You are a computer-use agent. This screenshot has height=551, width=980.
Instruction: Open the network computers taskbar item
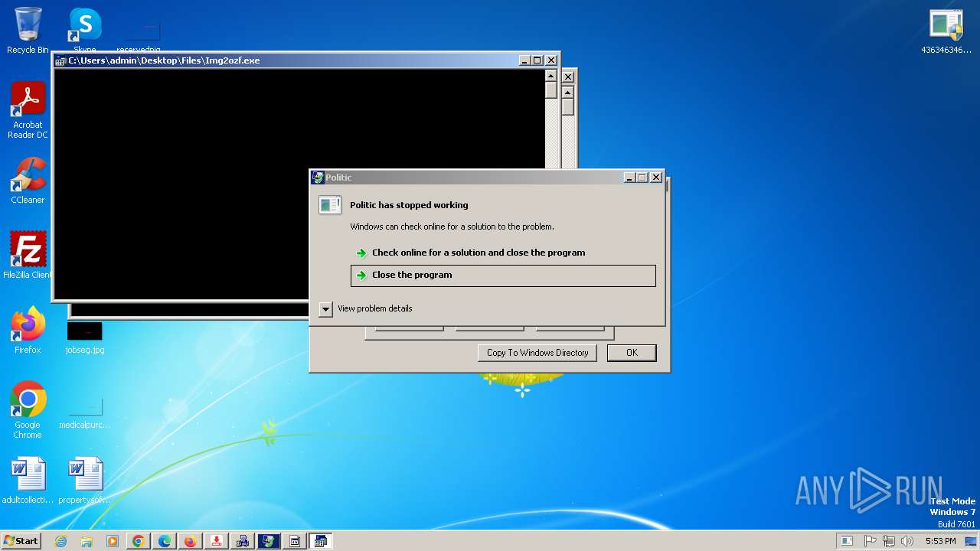(x=243, y=541)
